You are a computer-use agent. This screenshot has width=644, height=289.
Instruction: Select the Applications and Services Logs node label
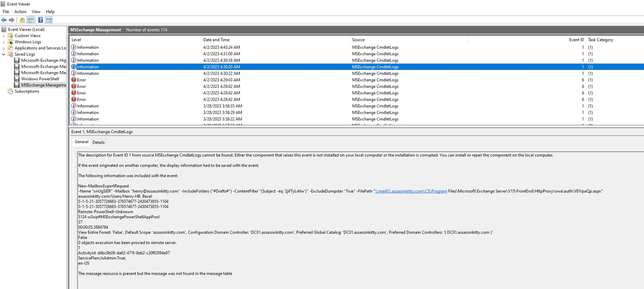pyautogui.click(x=41, y=48)
